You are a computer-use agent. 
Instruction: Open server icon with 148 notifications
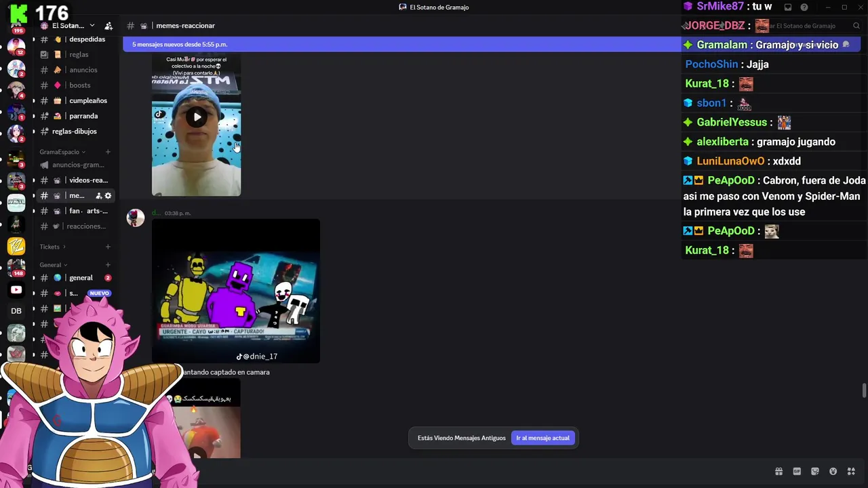(x=16, y=267)
